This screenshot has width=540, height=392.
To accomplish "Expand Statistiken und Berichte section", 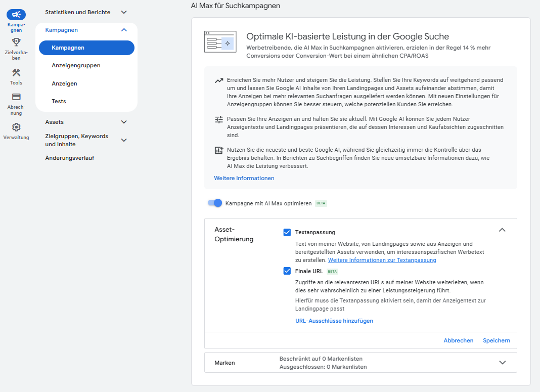I will tap(124, 12).
